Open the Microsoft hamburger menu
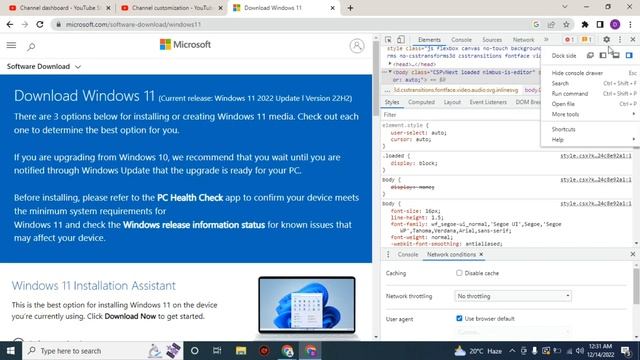 (x=11, y=45)
